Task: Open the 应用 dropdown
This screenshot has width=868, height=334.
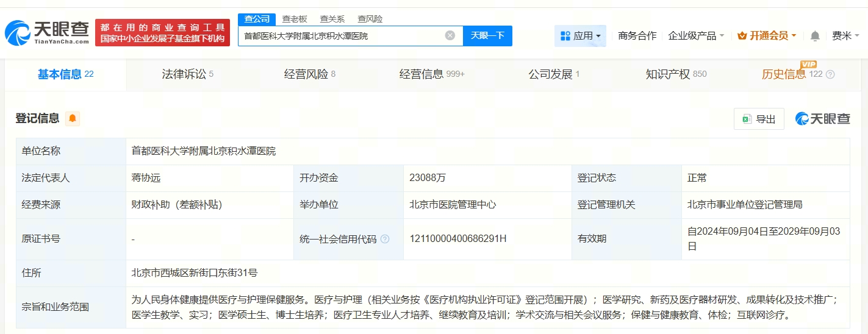Action: pos(580,36)
